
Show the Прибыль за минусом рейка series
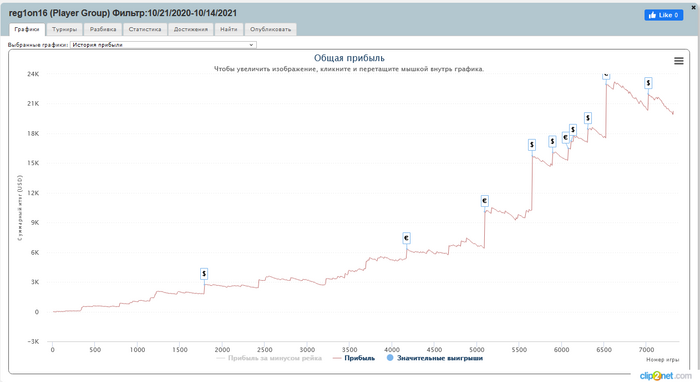(269, 358)
